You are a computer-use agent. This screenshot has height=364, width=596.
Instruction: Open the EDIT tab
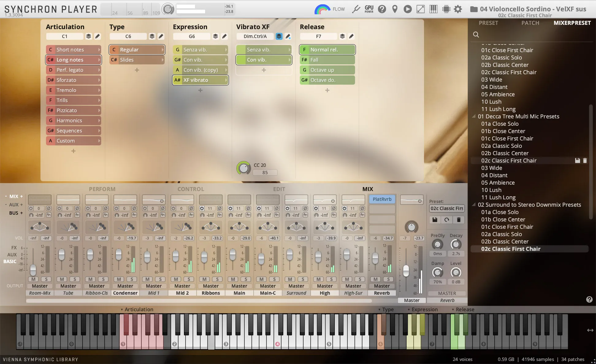pyautogui.click(x=279, y=189)
